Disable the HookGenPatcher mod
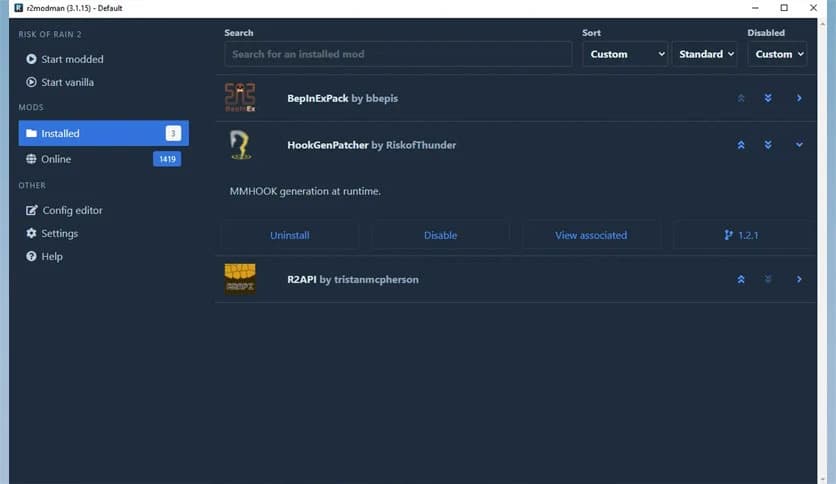 point(440,235)
